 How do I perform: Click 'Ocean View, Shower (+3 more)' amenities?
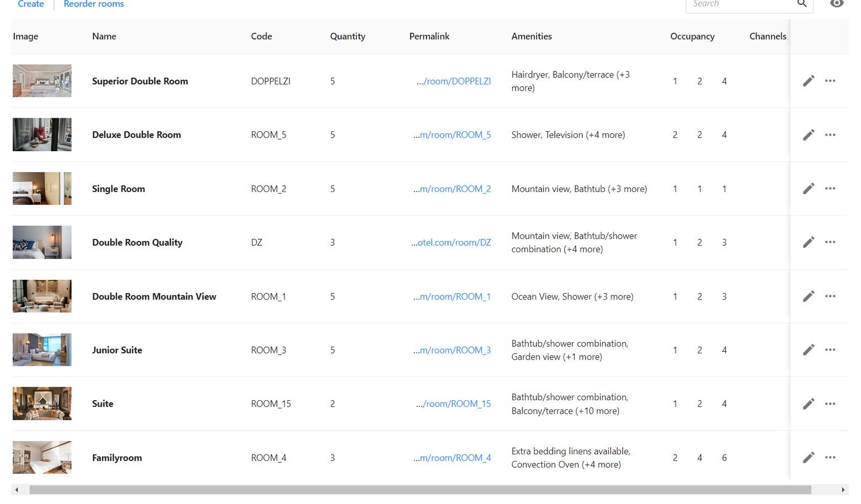coord(572,296)
